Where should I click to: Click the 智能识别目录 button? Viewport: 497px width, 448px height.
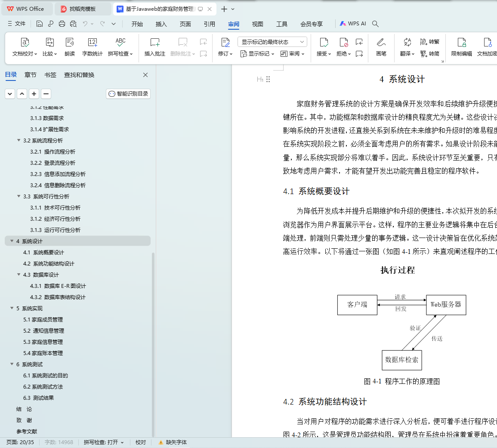[128, 94]
